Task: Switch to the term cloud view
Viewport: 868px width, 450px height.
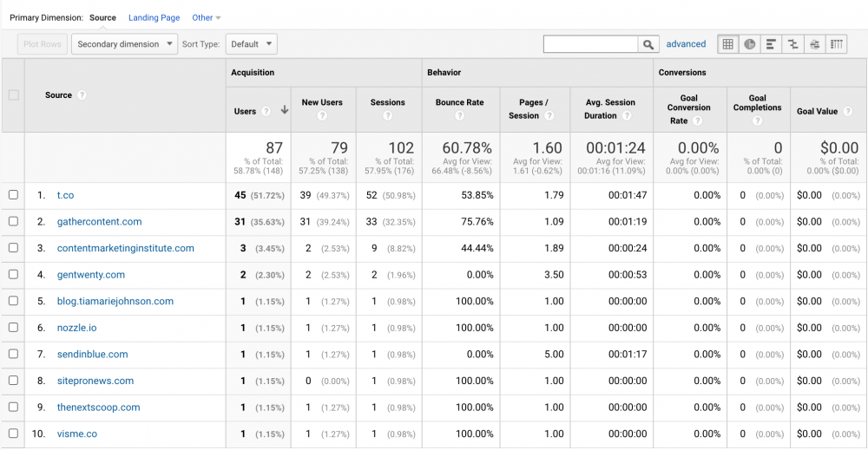Action: coord(814,44)
